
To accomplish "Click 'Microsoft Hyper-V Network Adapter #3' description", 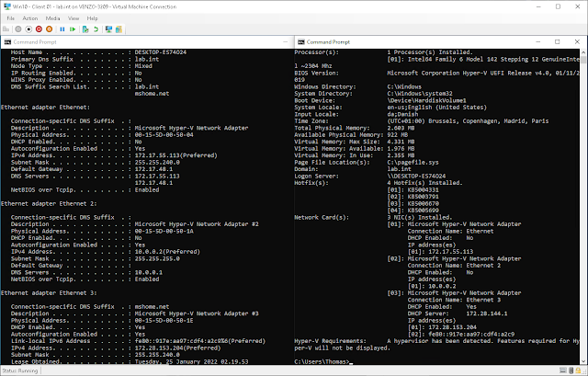I will pos(197,313).
